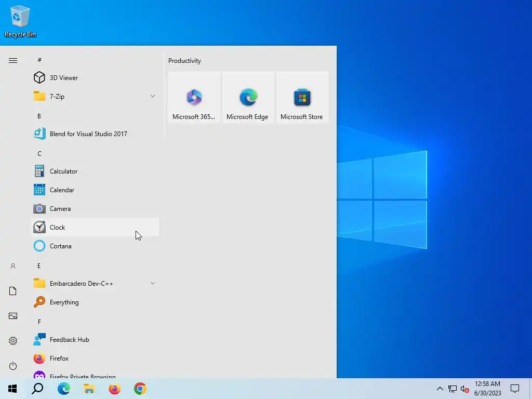Viewport: 532px width, 399px height.
Task: Click the 'F' section letter header
Action: (39, 322)
